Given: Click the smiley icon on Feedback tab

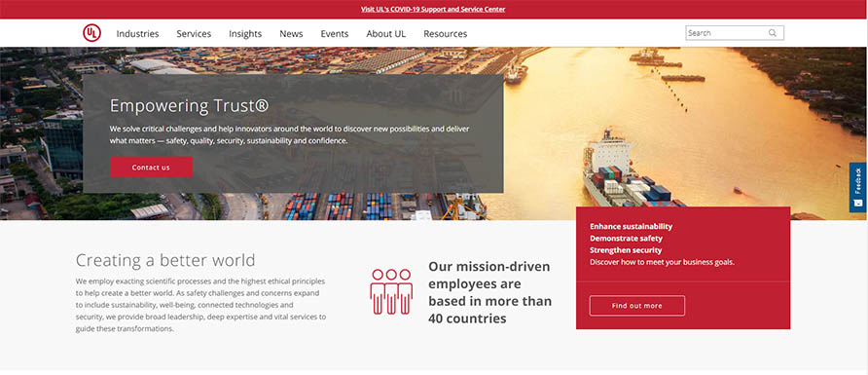Looking at the screenshot, I should click(858, 203).
